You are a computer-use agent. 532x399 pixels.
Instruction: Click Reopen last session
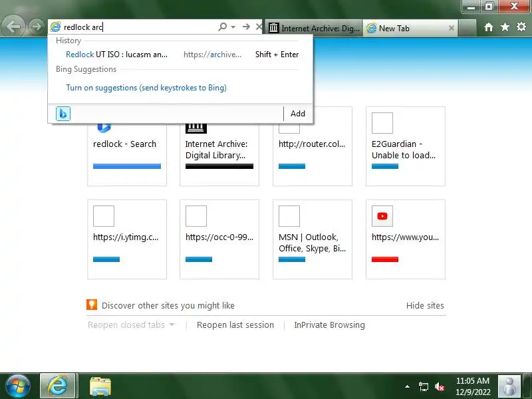tap(235, 325)
